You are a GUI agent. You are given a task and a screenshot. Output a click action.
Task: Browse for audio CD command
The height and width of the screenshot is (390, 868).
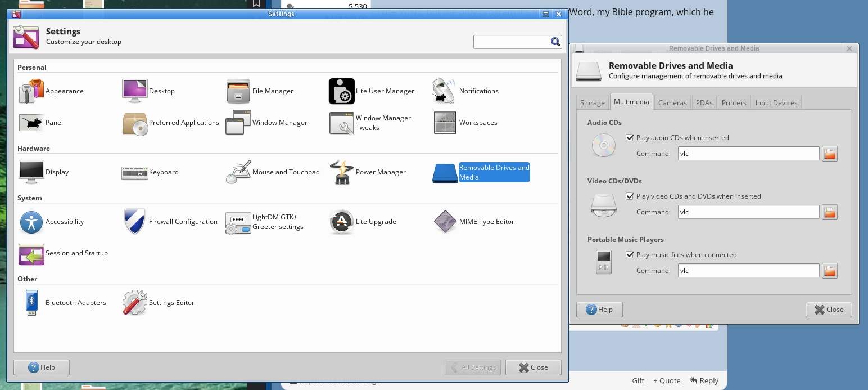pyautogui.click(x=830, y=154)
